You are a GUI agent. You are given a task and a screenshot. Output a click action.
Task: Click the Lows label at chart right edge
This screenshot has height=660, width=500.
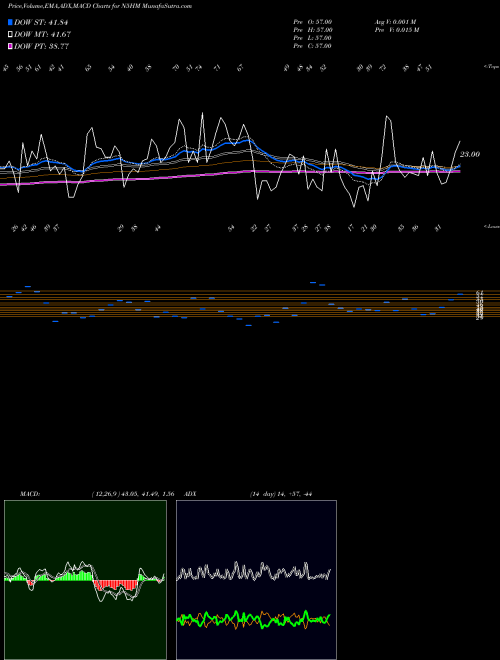click(491, 226)
